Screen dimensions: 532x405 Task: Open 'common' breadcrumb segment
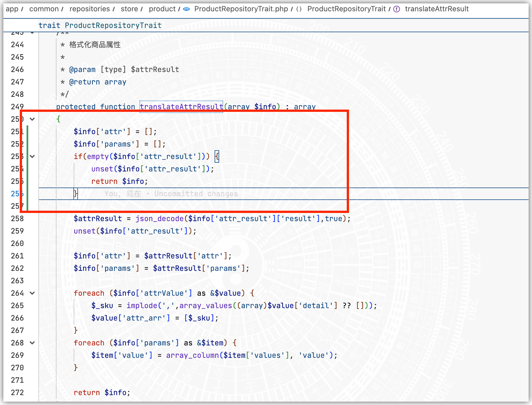point(44,9)
